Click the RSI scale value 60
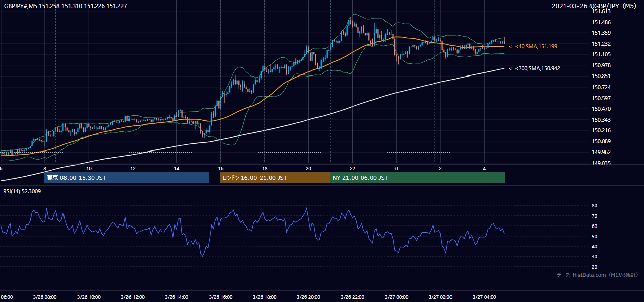 point(595,226)
